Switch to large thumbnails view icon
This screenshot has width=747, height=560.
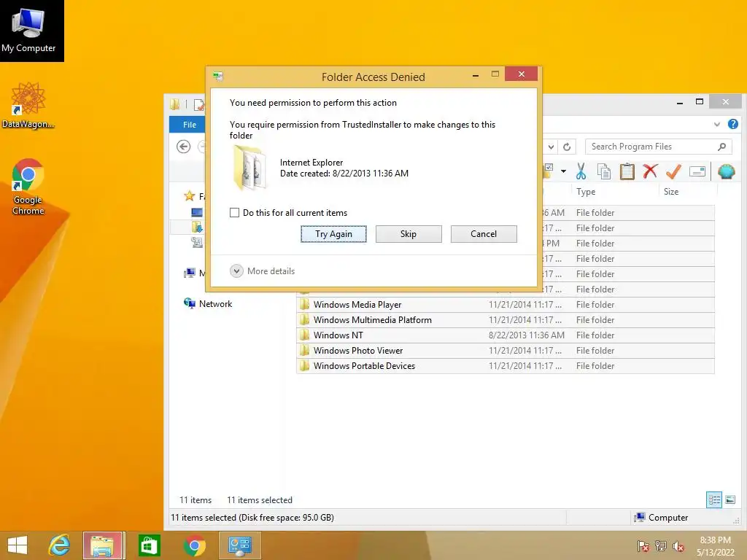(x=729, y=499)
